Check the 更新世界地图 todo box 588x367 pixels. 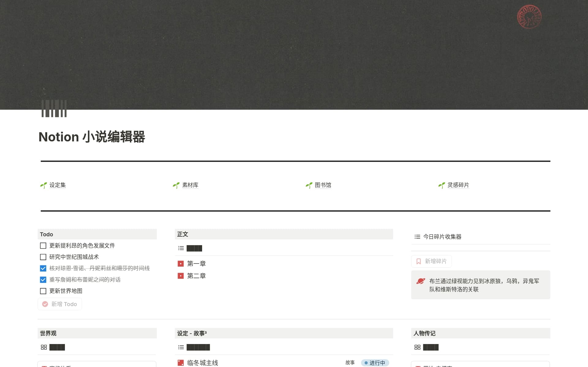pyautogui.click(x=43, y=291)
